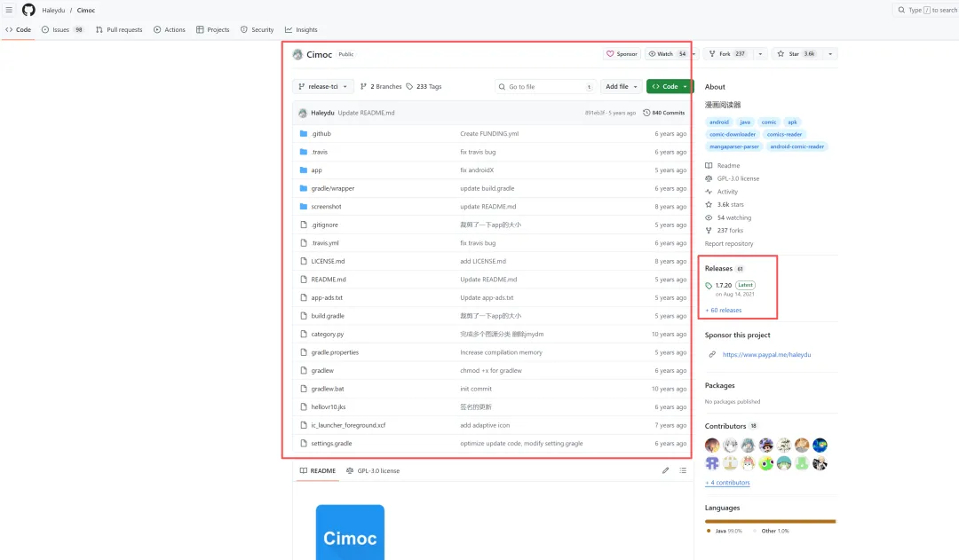
Task: Open the README.md file
Action: point(329,280)
